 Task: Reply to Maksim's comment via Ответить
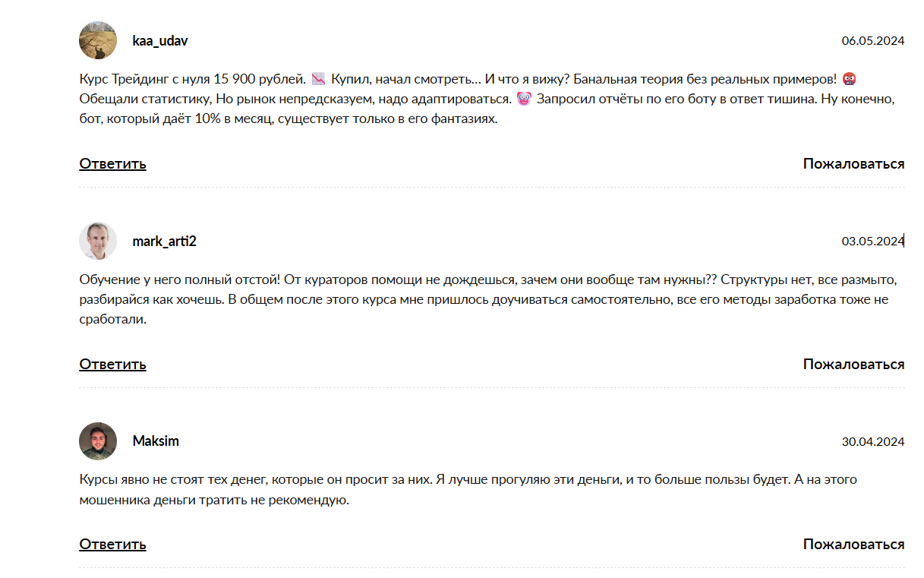[112, 544]
